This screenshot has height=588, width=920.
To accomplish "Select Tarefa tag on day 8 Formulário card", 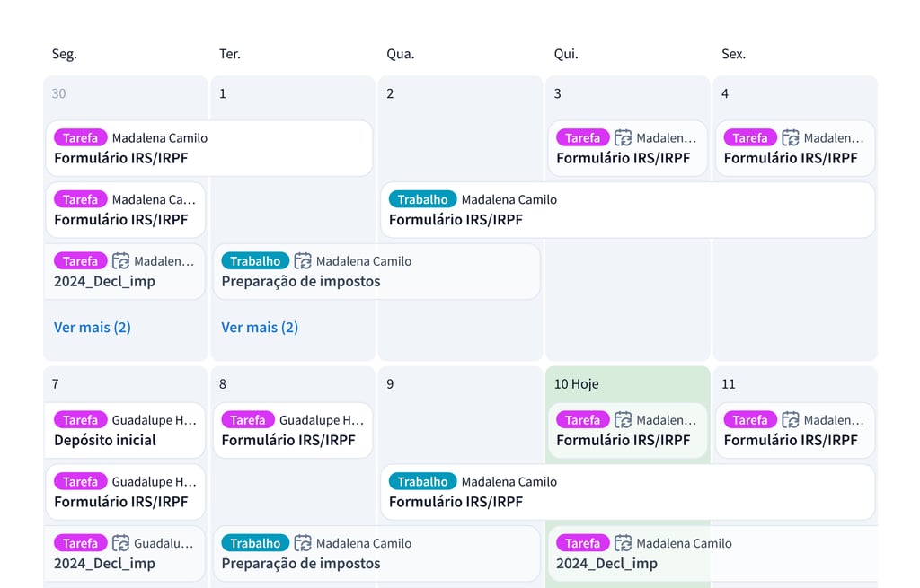I will tap(248, 420).
